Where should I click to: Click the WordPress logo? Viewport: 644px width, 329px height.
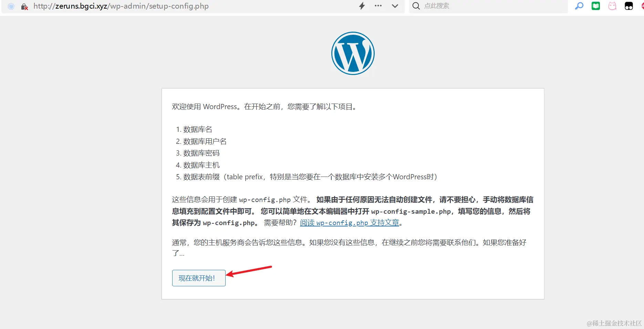pos(353,53)
